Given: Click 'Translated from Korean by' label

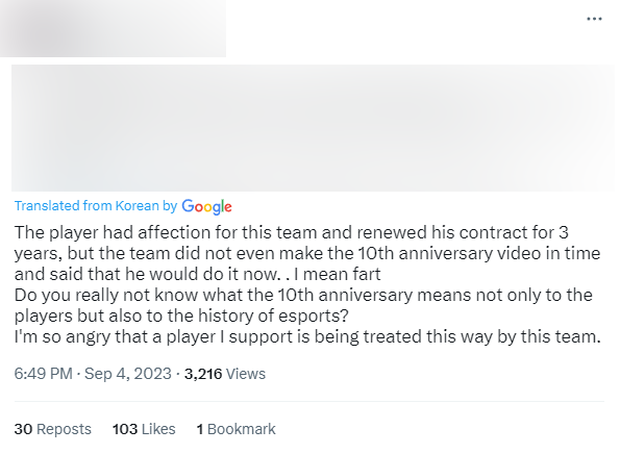Looking at the screenshot, I should coord(96,206).
